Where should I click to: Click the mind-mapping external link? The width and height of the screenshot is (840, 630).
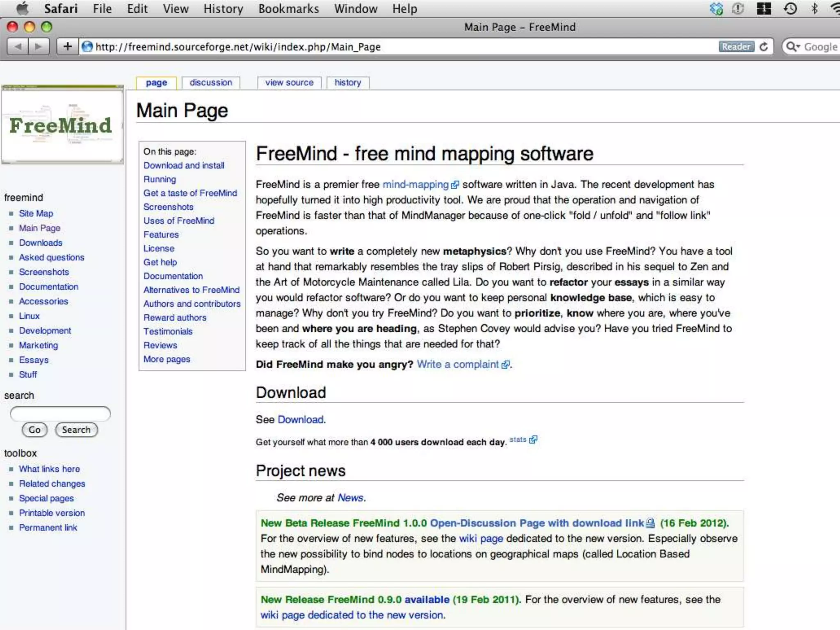pyautogui.click(x=415, y=185)
